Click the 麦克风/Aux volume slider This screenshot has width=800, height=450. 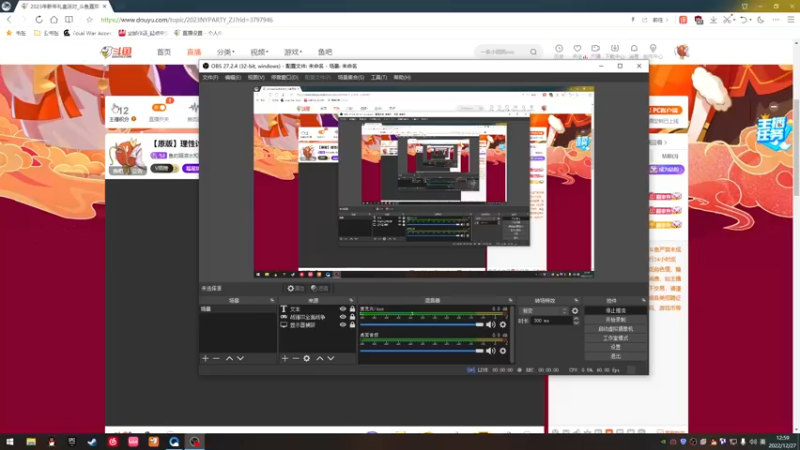click(421, 324)
